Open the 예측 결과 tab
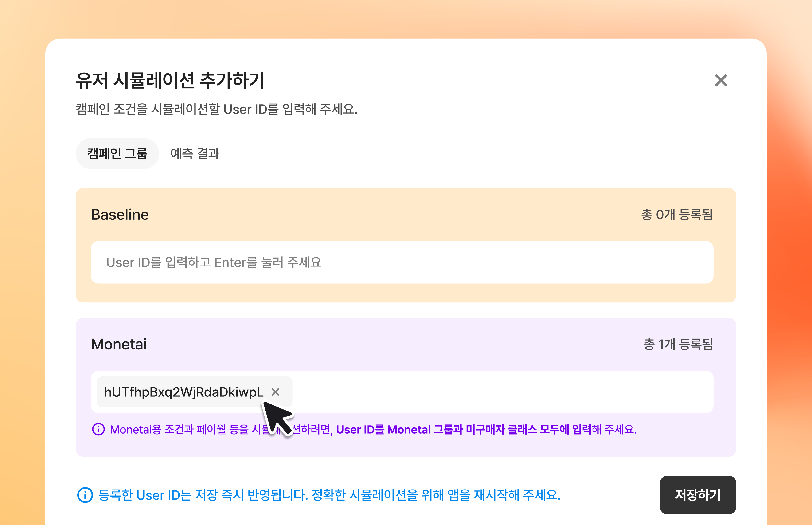 coord(195,153)
